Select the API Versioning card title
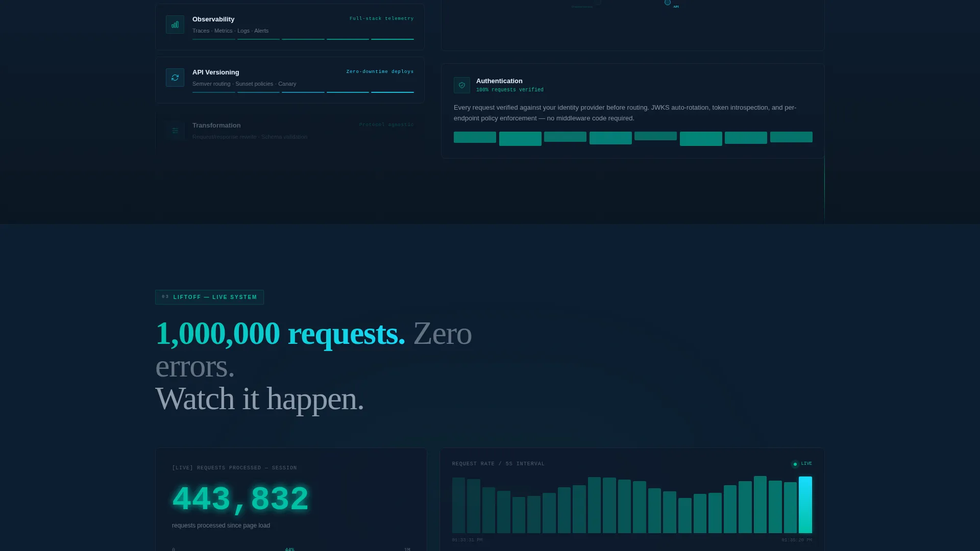980x551 pixels. [216, 72]
